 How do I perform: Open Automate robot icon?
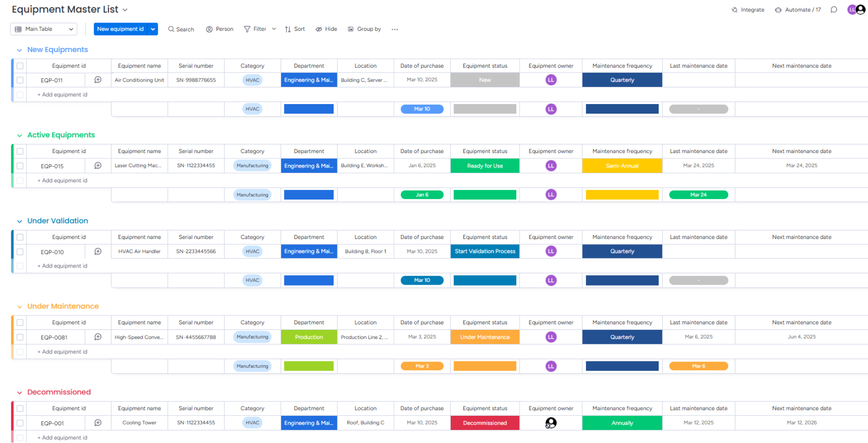click(x=778, y=10)
